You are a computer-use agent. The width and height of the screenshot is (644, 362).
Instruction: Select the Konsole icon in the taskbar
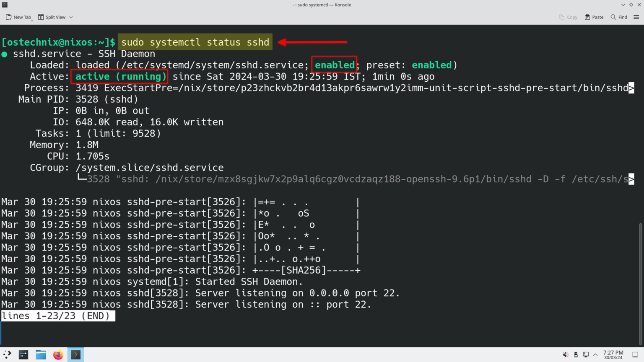point(75,354)
